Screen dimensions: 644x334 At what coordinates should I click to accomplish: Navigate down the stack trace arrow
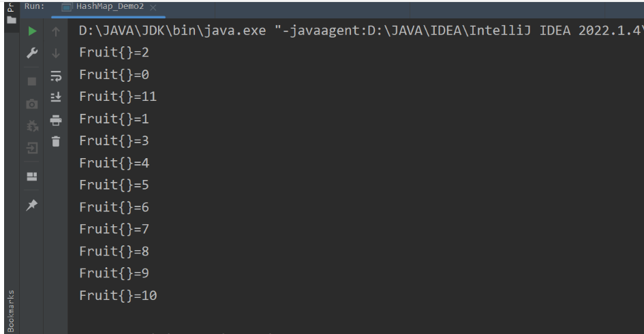point(56,53)
